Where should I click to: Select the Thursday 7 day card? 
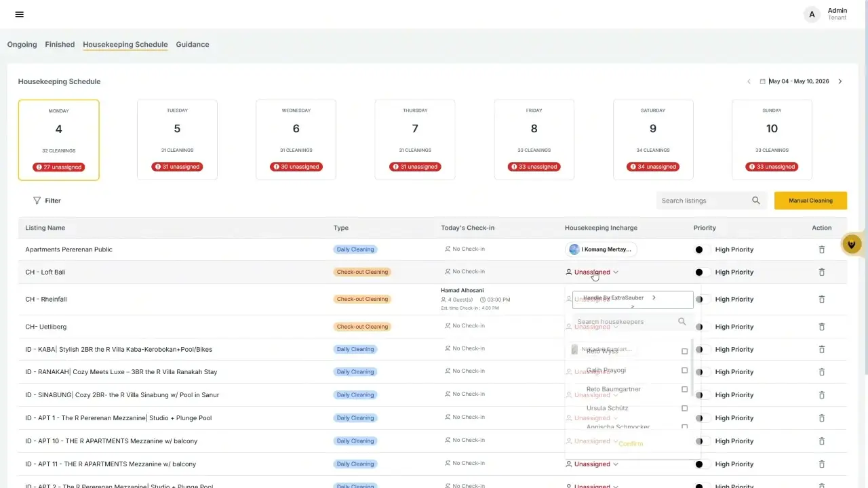pyautogui.click(x=415, y=140)
